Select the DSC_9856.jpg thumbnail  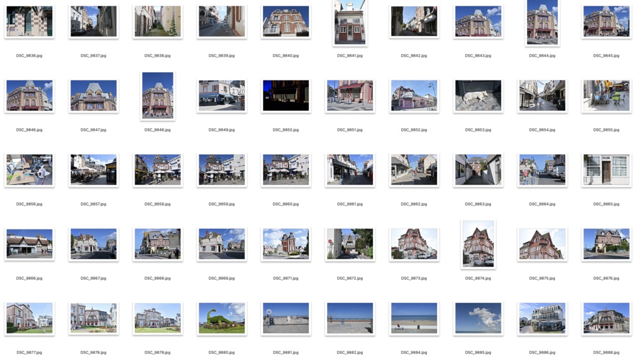point(29,170)
